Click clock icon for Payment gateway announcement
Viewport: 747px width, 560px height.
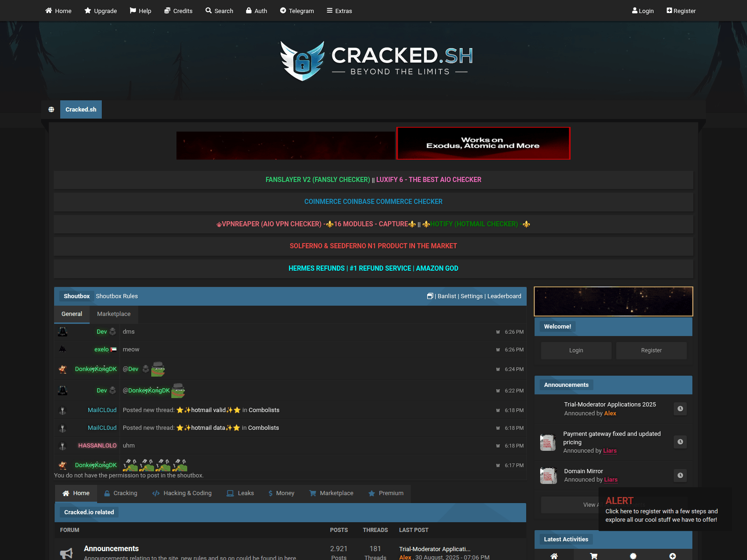point(680,442)
